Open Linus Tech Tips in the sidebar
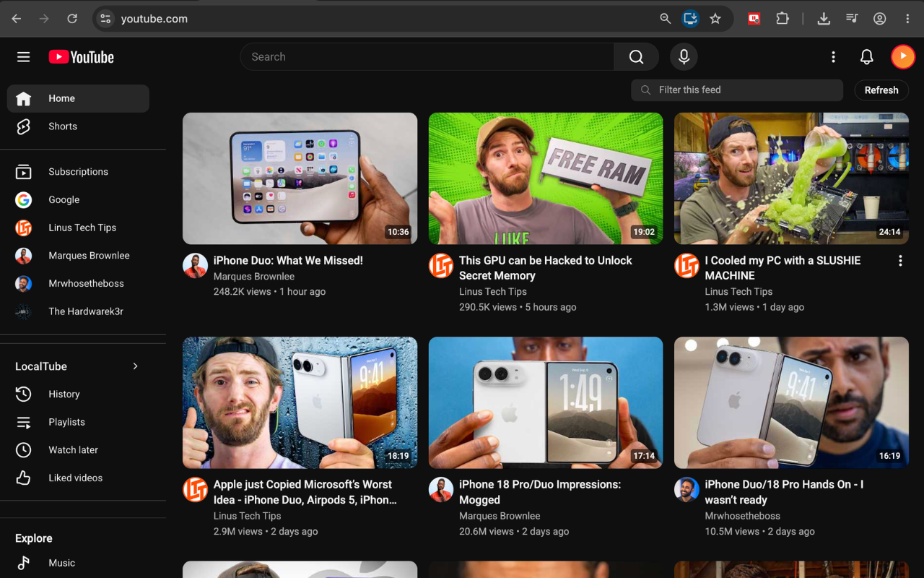Viewport: 924px width, 578px height. [78, 228]
